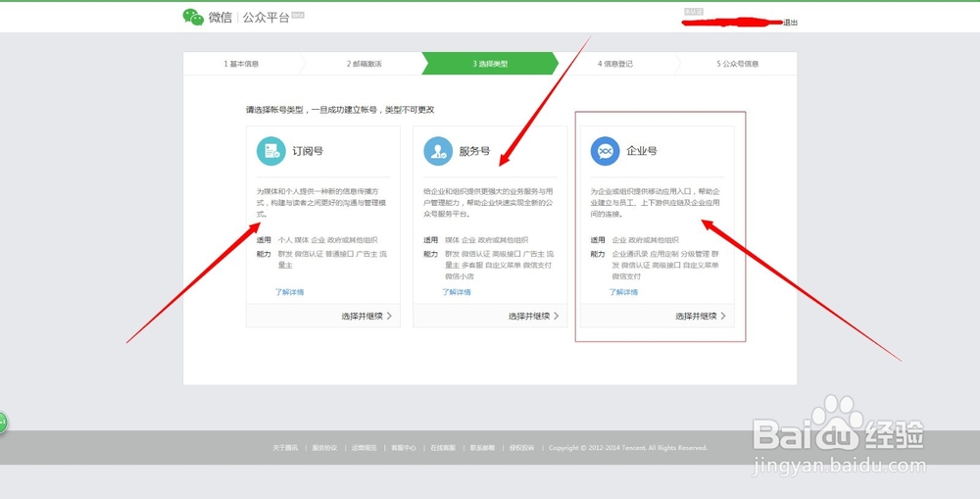Select step 2 邮箱激活
Screen dimensions: 980x499
click(365, 64)
